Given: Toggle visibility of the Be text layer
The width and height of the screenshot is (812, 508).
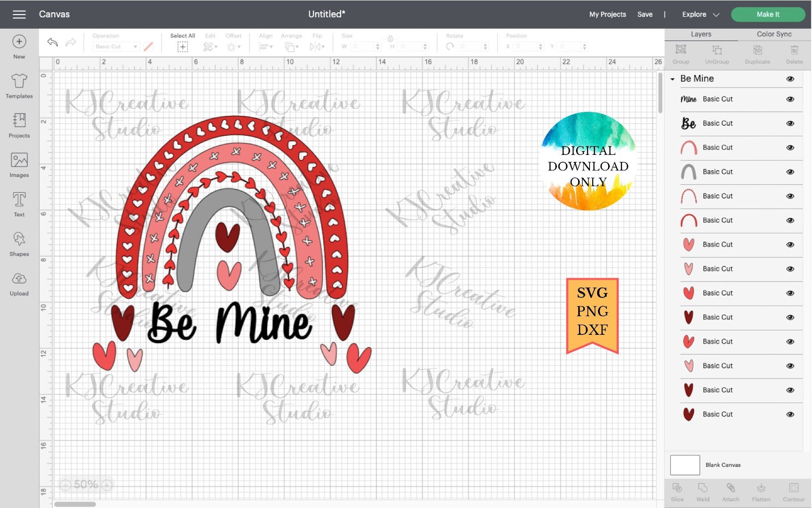Looking at the screenshot, I should coord(790,124).
